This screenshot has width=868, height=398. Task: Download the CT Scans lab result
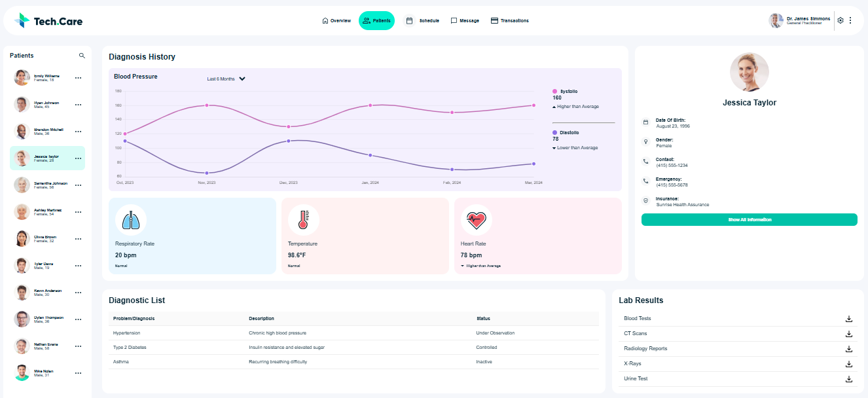click(849, 334)
